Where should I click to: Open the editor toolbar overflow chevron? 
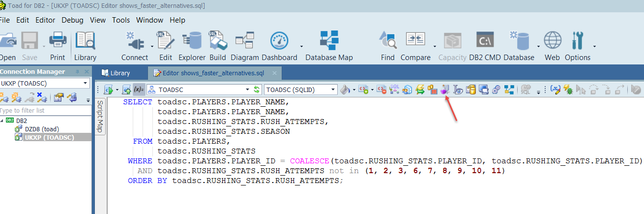538,91
